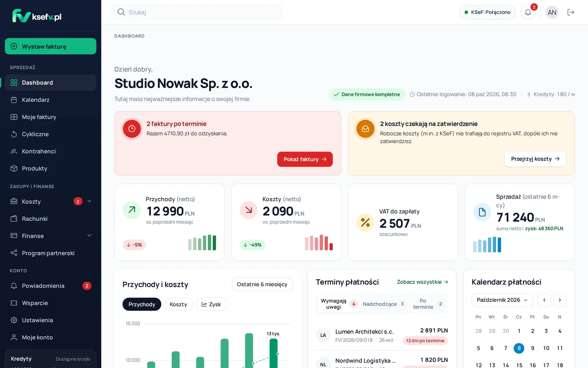Switch chart to Zysk
This screenshot has width=588, height=368.
211,304
